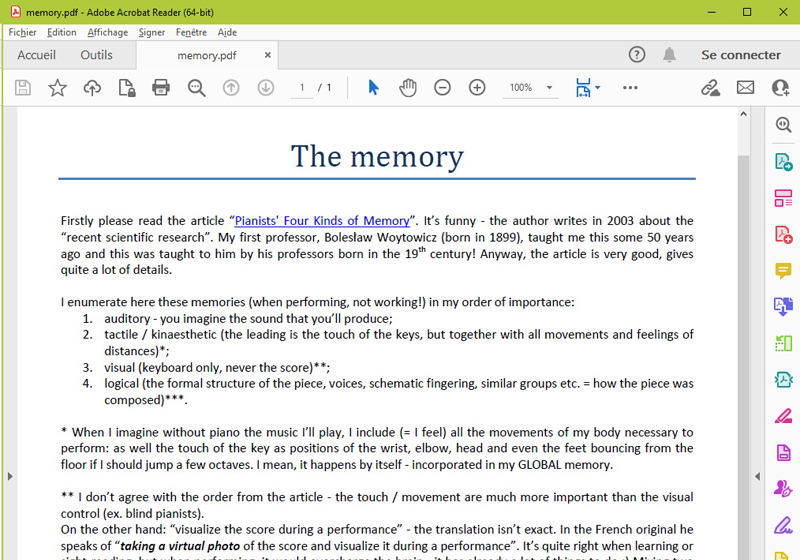The height and width of the screenshot is (560, 800).
Task: Click the Print file icon
Action: coord(161,88)
